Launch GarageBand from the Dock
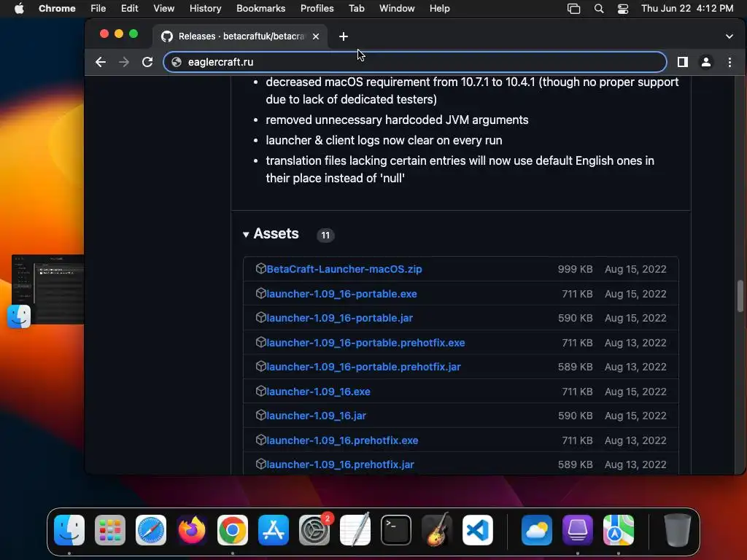Image resolution: width=747 pixels, height=560 pixels. point(436,530)
